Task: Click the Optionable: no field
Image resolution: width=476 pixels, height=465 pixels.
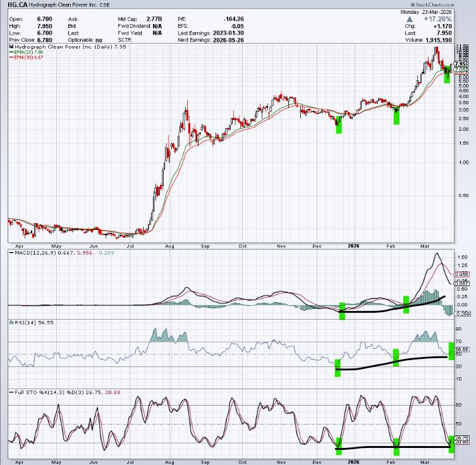Action: (x=85, y=40)
